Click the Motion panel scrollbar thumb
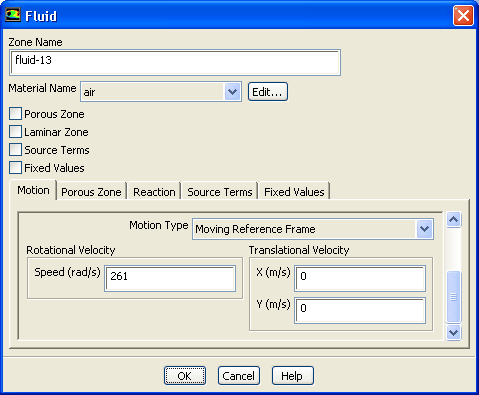The height and width of the screenshot is (395, 479). [454, 297]
